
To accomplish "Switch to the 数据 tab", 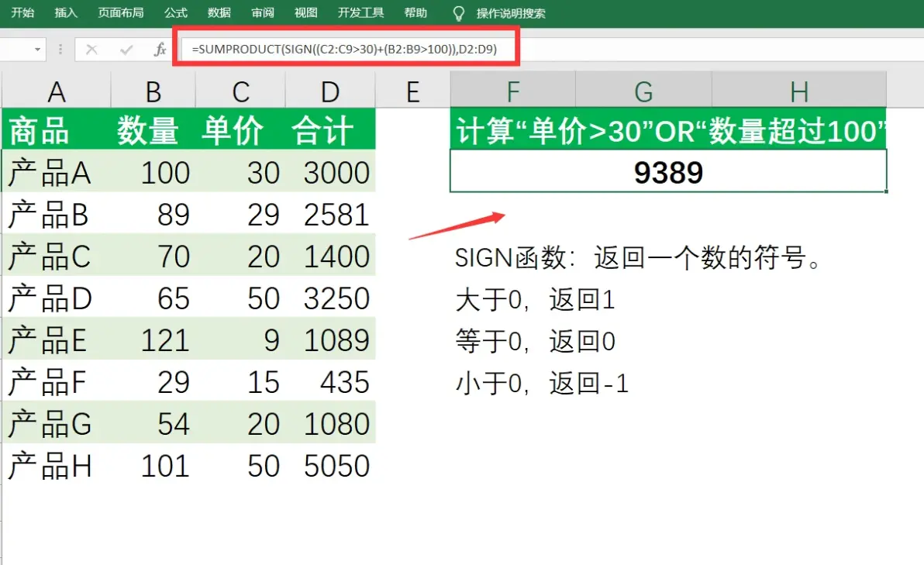I will (219, 12).
